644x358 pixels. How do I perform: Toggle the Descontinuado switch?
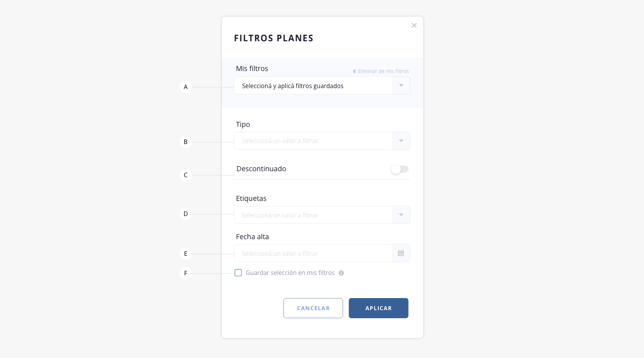[x=399, y=169]
